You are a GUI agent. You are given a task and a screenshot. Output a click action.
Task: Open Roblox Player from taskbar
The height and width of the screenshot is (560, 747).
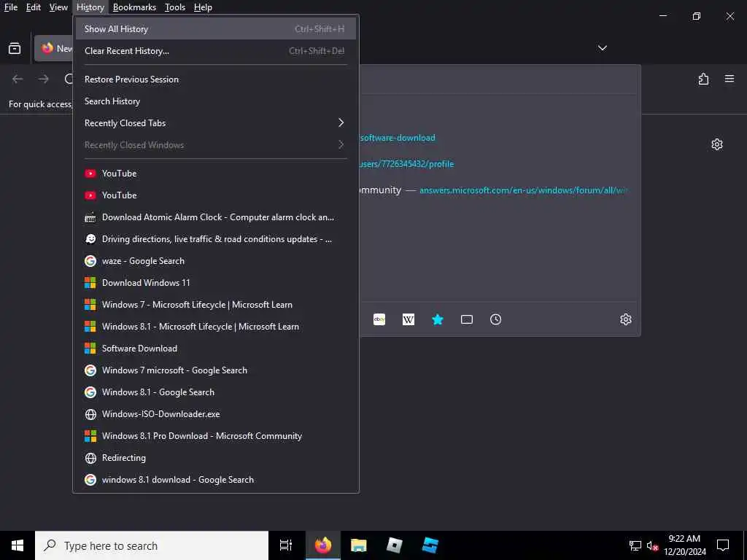[x=395, y=545]
